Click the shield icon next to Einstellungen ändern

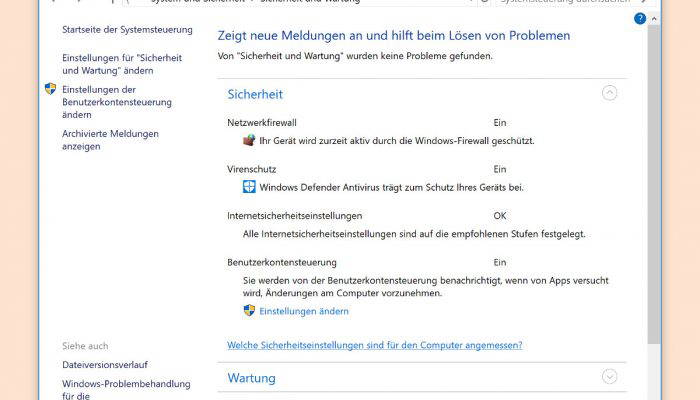click(x=249, y=310)
